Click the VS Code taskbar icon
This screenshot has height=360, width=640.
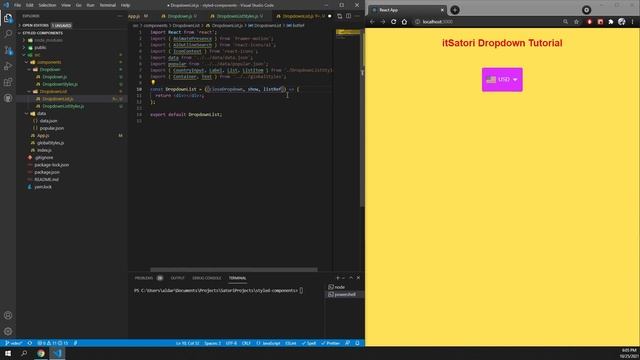57,353
